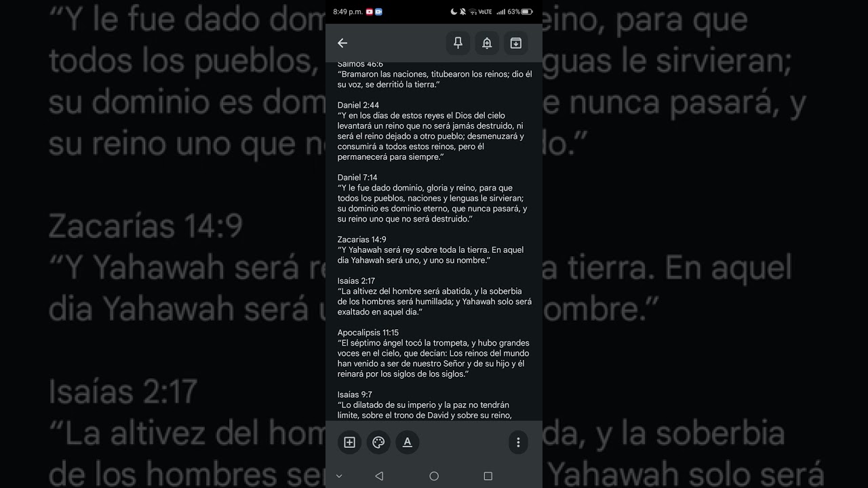868x488 pixels.
Task: Open video call notification icon in status bar
Action: coord(378,12)
